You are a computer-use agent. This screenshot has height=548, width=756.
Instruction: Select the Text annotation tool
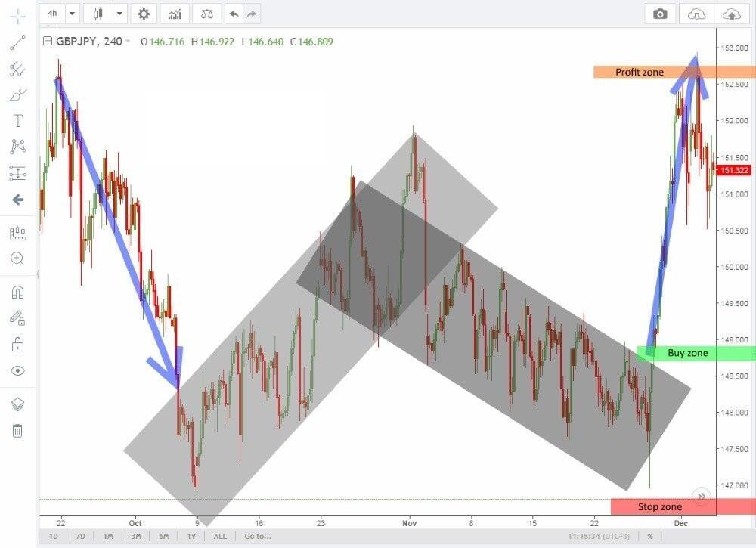coord(17,121)
